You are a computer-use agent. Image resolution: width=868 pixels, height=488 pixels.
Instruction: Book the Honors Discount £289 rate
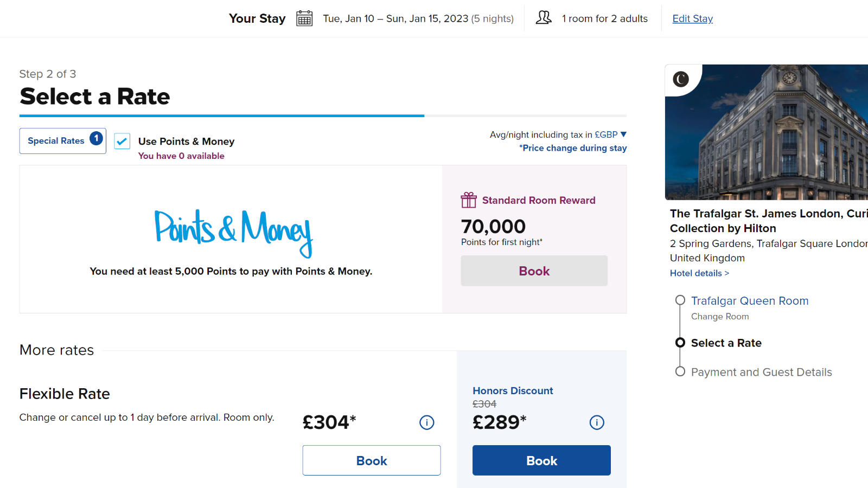coord(541,460)
